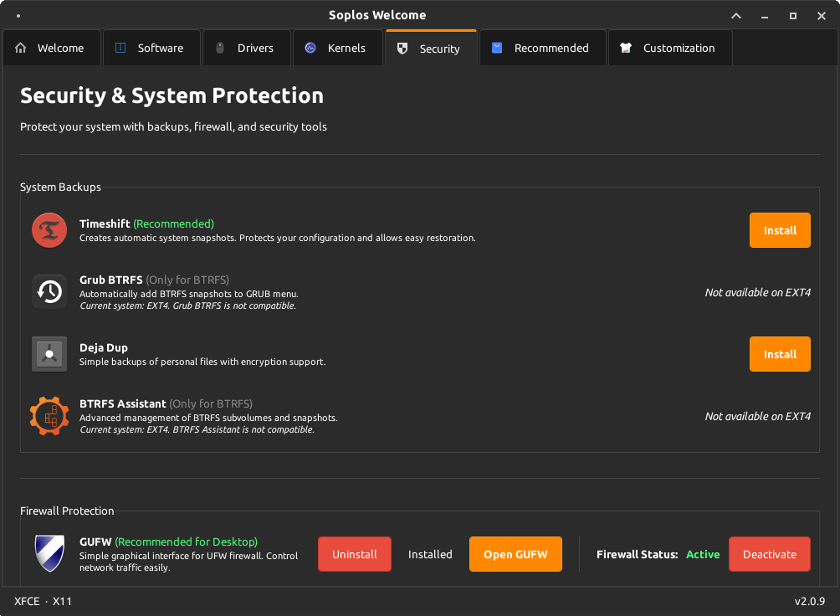Click the Kernels tab's round icon
Screen dimensions: 840x616
coord(310,48)
